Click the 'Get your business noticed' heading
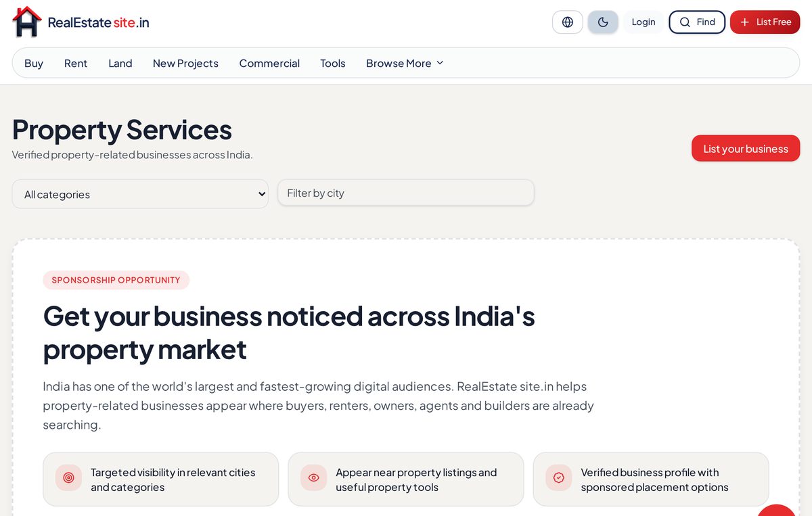812x516 pixels. click(289, 333)
